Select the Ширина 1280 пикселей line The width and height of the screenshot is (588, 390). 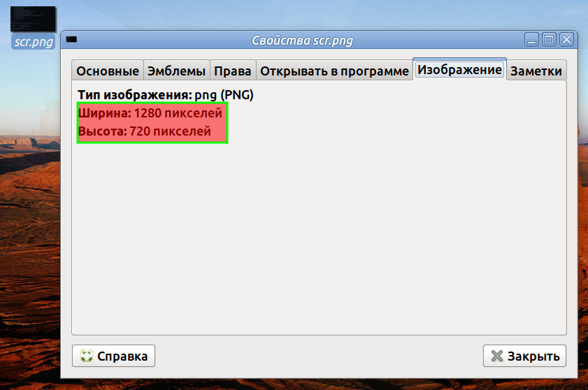click(150, 113)
